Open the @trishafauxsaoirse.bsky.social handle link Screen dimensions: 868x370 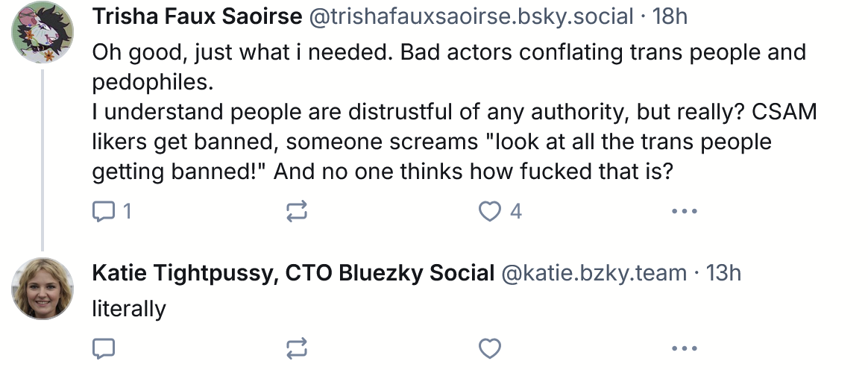471,16
